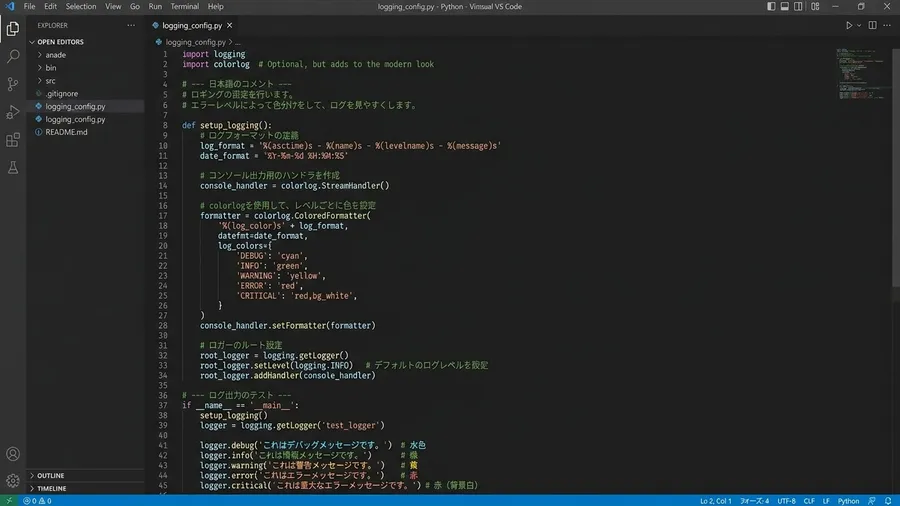This screenshot has width=900, height=506.
Task: Open the notifications bell in status bar
Action: click(888, 501)
